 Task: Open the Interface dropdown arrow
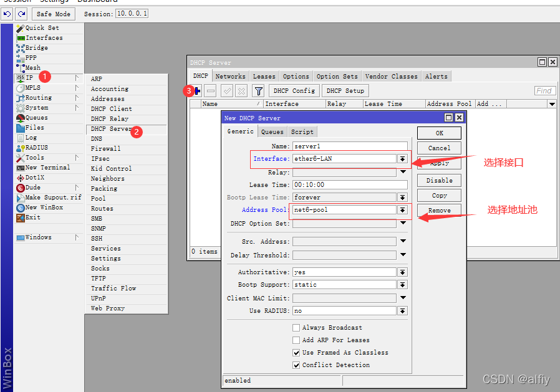pos(402,159)
